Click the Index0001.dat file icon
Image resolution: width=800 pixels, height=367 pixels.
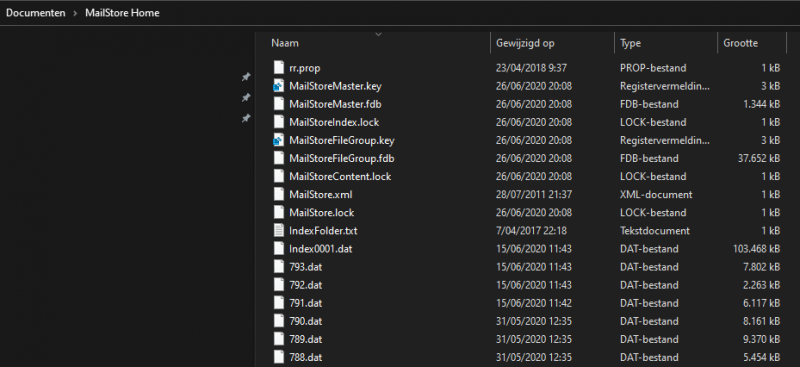coord(278,249)
